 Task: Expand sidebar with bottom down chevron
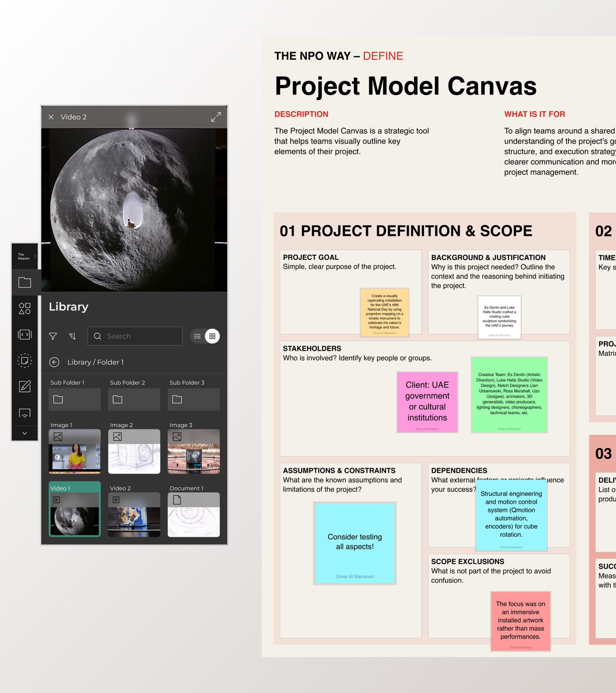point(24,433)
